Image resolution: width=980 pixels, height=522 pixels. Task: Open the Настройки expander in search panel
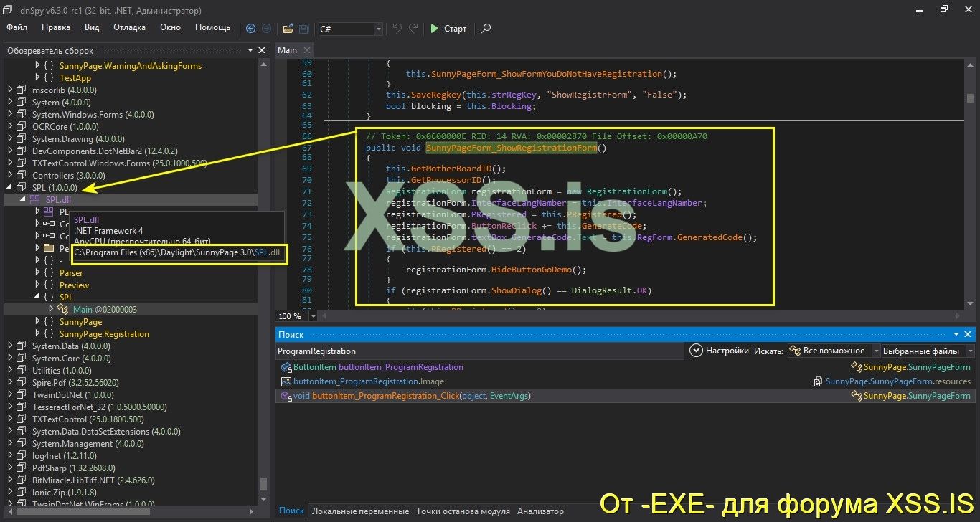point(695,351)
